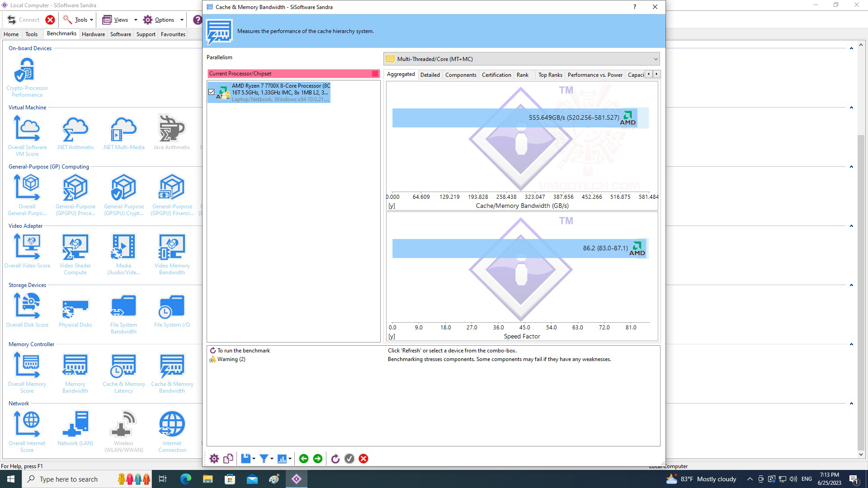The height and width of the screenshot is (488, 868).
Task: Click the green forward arrow icon
Action: pos(318,459)
